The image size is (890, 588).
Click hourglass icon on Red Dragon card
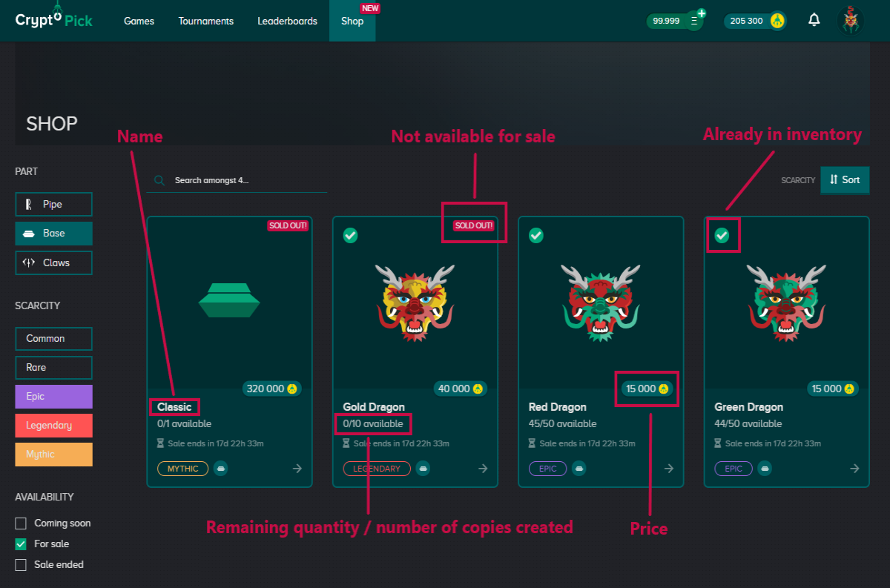click(x=533, y=443)
